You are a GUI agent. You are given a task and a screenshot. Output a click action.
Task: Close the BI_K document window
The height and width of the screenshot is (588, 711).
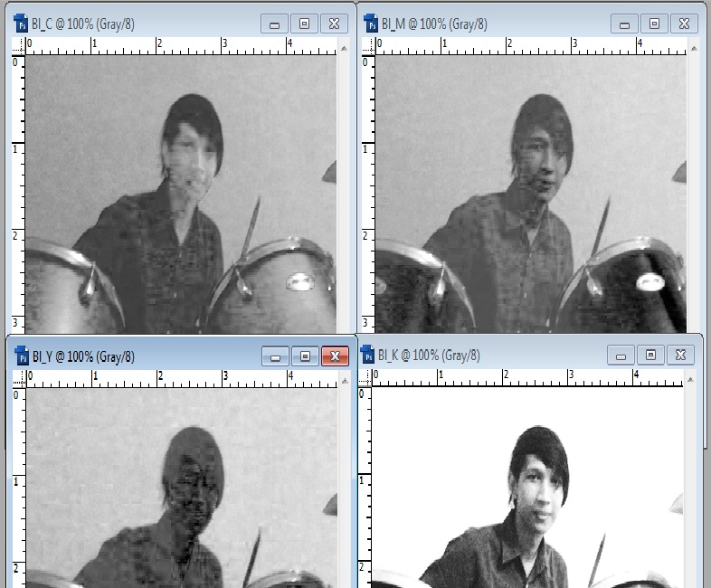tap(680, 355)
